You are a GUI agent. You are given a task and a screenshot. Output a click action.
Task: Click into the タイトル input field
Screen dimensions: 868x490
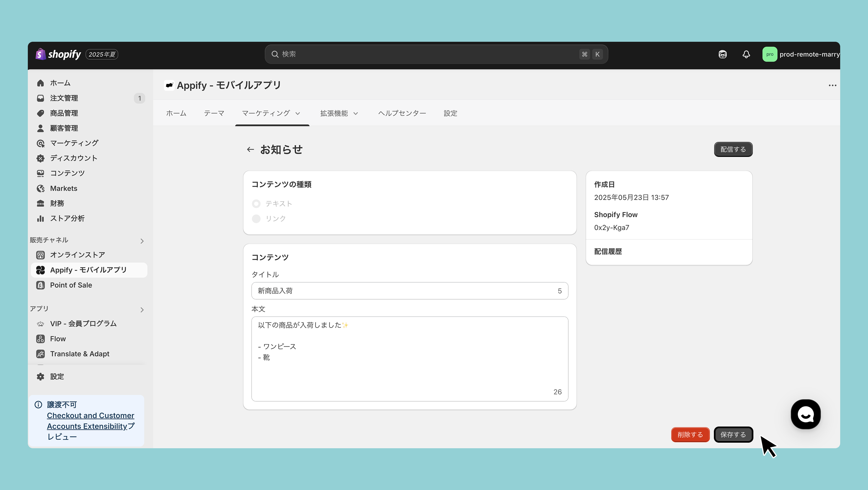[404, 291]
